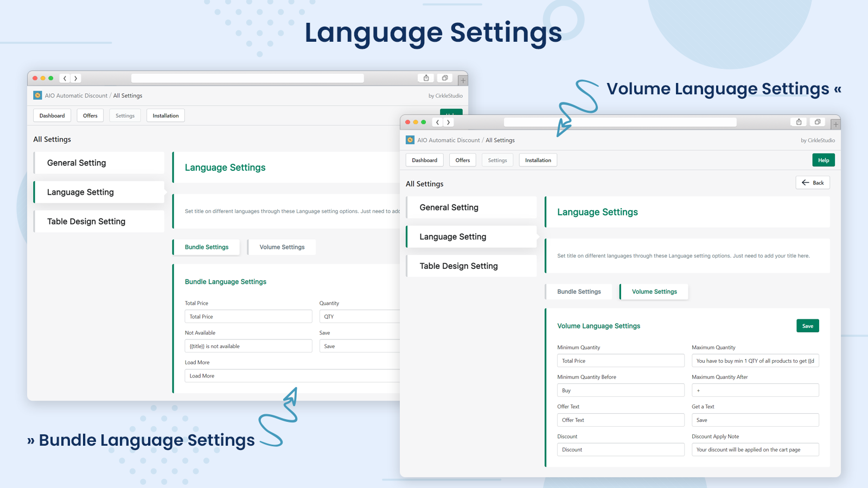The image size is (868, 488).
Task: Open a new tab with the plus icon in the front window
Action: click(x=835, y=125)
